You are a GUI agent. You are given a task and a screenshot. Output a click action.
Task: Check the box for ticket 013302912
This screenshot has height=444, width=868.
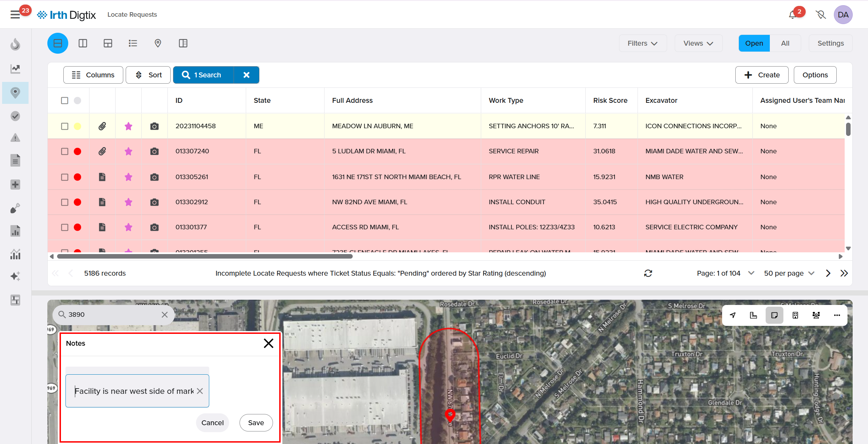(x=65, y=202)
